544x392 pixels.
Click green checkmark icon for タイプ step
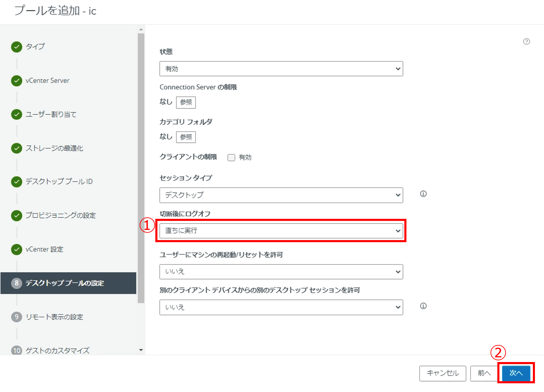[16, 47]
